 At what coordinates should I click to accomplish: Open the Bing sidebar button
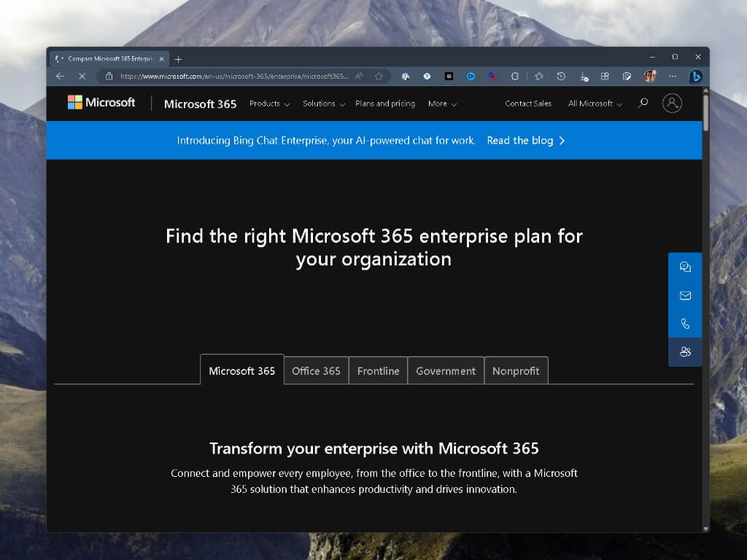[695, 76]
